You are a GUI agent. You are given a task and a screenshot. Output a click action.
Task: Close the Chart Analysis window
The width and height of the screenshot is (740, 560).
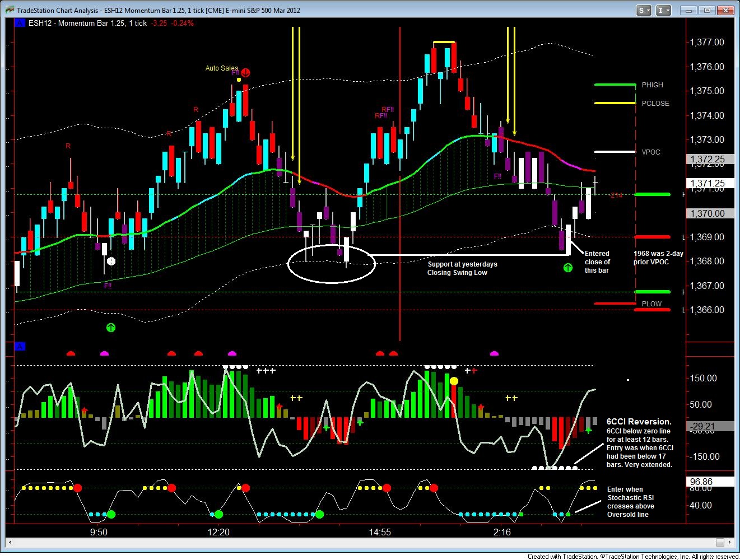point(725,10)
